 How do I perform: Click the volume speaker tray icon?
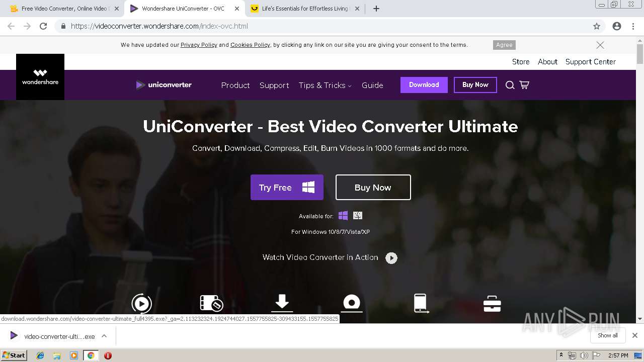(x=584, y=355)
